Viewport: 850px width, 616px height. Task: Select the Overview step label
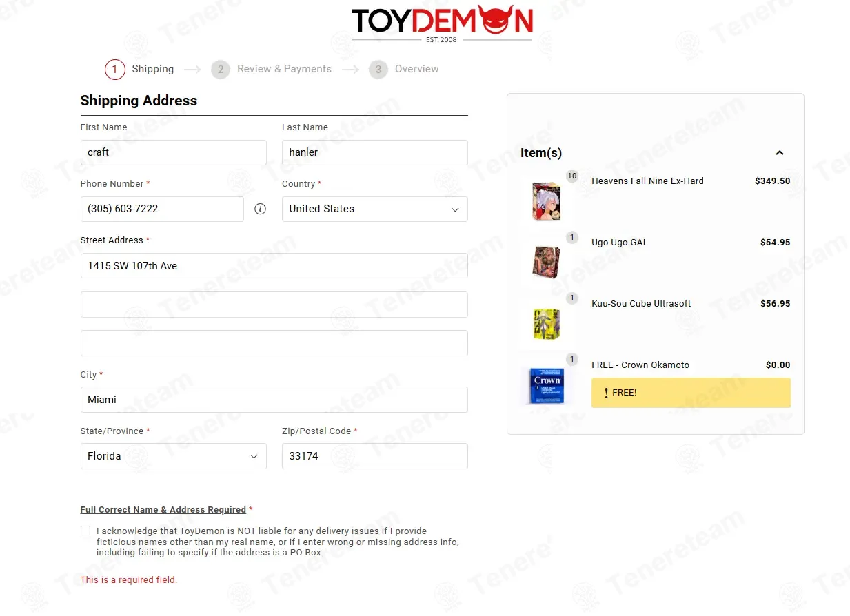click(416, 70)
